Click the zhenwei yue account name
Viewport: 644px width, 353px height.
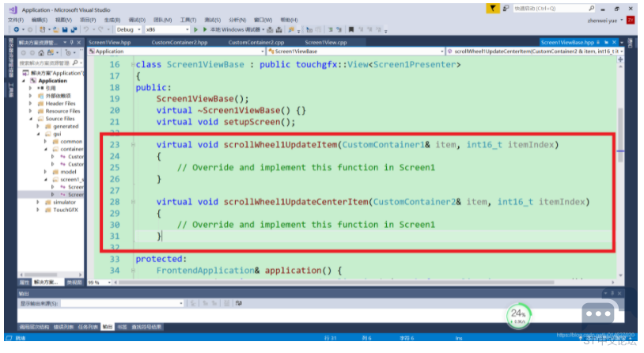(x=604, y=20)
